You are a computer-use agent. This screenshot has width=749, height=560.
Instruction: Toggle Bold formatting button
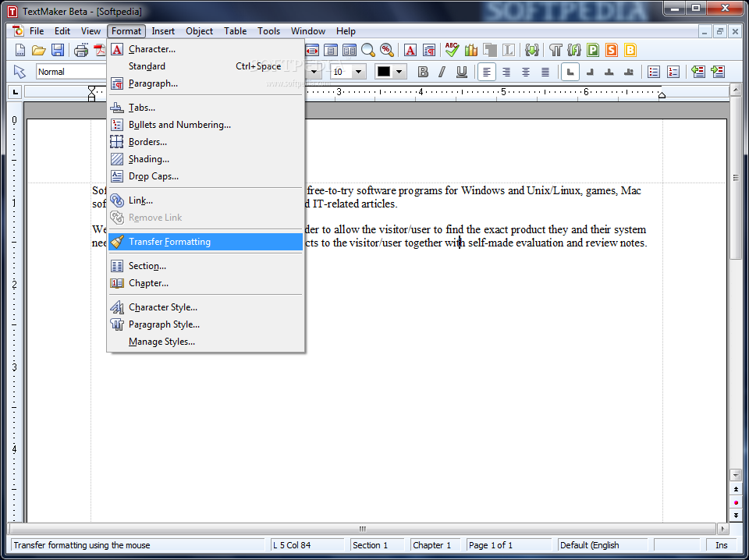423,72
